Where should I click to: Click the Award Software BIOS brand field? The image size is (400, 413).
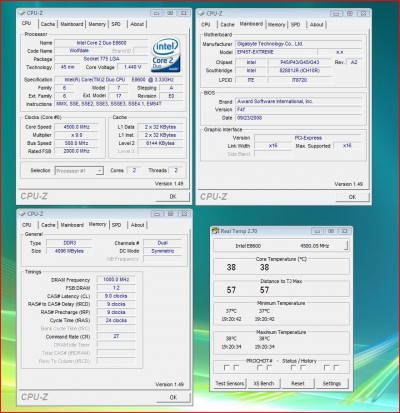pyautogui.click(x=298, y=101)
